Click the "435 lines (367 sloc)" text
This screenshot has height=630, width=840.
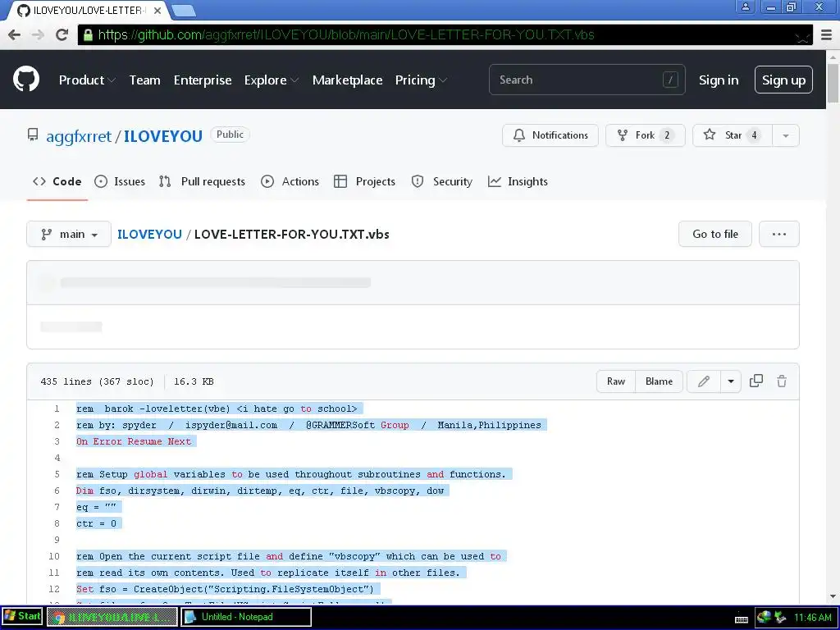(x=97, y=381)
